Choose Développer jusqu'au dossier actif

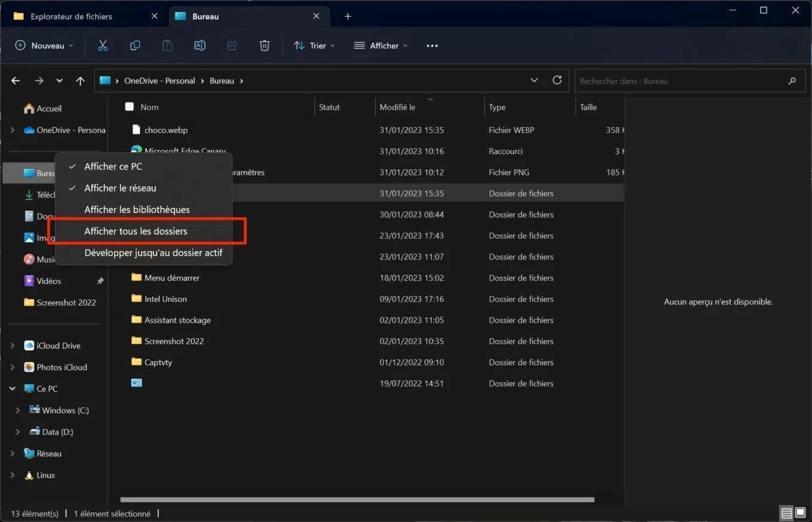(143, 253)
